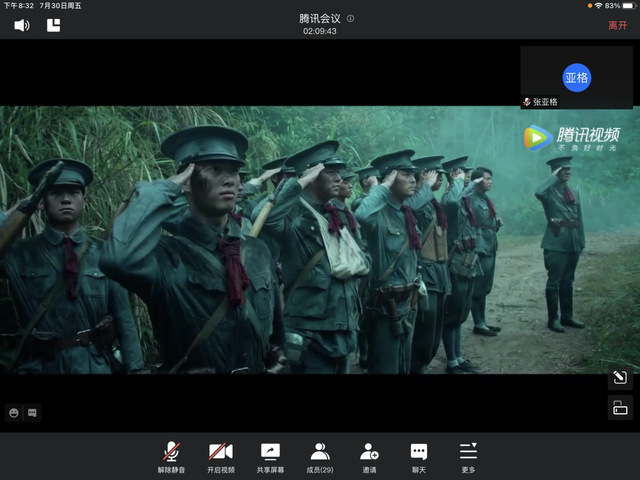Expand the 更多 more menu
The image size is (640, 480).
pos(468,457)
